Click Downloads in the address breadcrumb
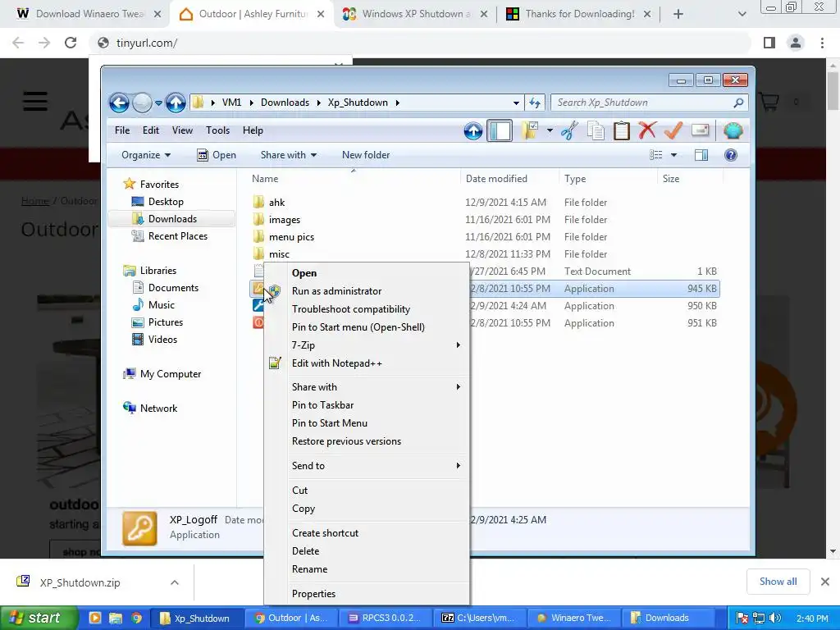The image size is (840, 630). coord(285,103)
